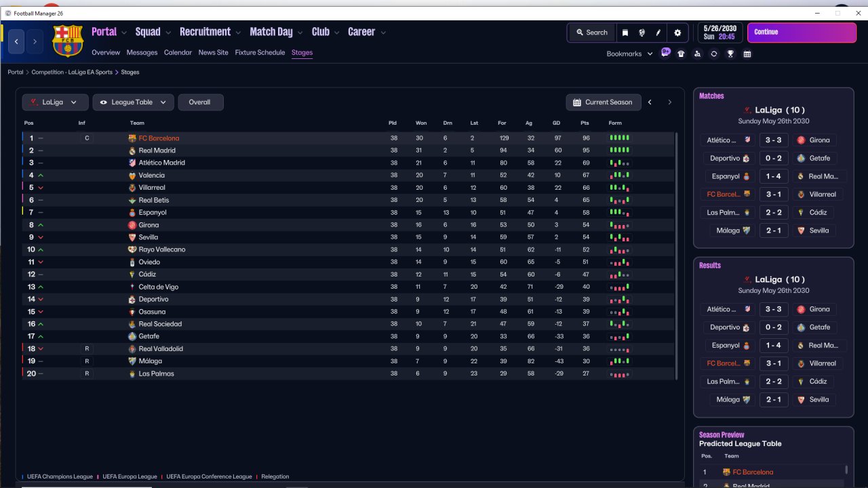Switch to the Overview tab
The width and height of the screenshot is (868, 488).
click(x=106, y=52)
